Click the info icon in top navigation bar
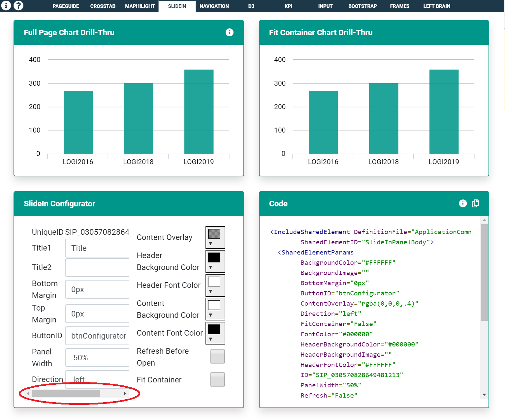 coord(6,5)
